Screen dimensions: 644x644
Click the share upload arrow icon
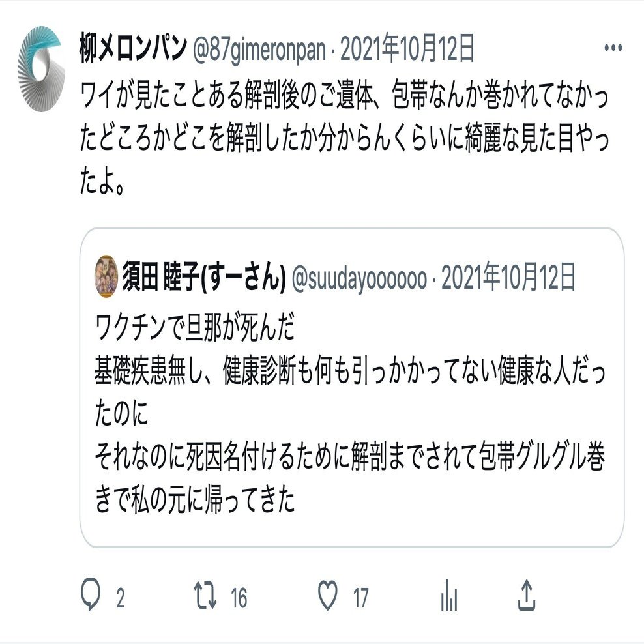tap(527, 594)
